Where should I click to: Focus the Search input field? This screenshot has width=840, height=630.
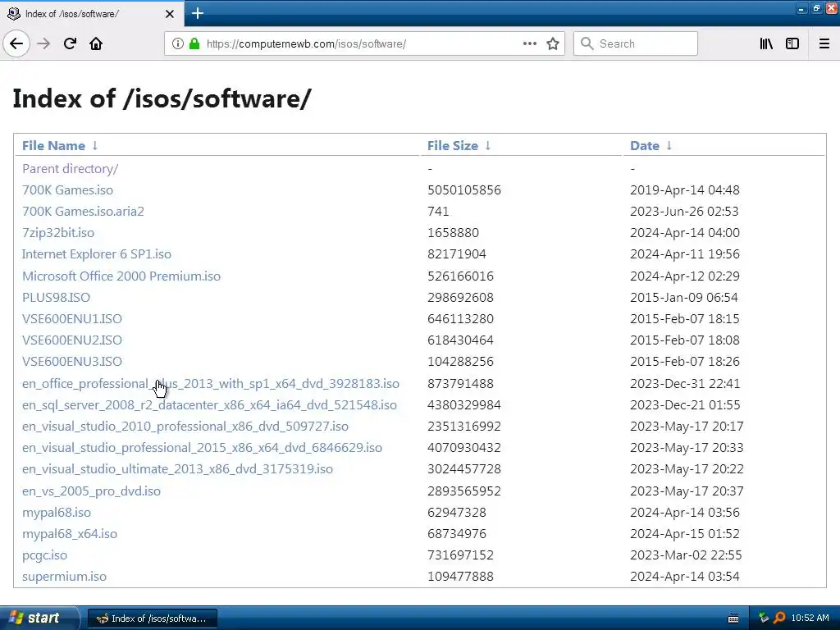click(x=636, y=43)
